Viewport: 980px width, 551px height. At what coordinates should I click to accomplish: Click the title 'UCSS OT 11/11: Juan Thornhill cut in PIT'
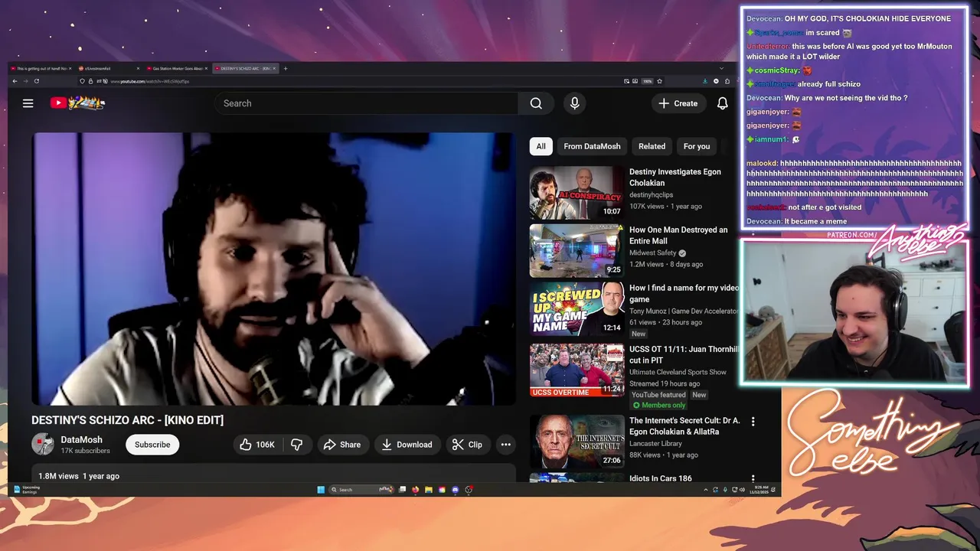pyautogui.click(x=684, y=354)
